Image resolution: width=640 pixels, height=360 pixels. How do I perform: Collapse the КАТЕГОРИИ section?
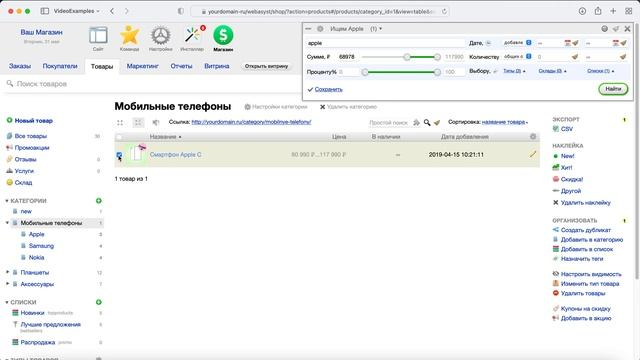click(7, 201)
